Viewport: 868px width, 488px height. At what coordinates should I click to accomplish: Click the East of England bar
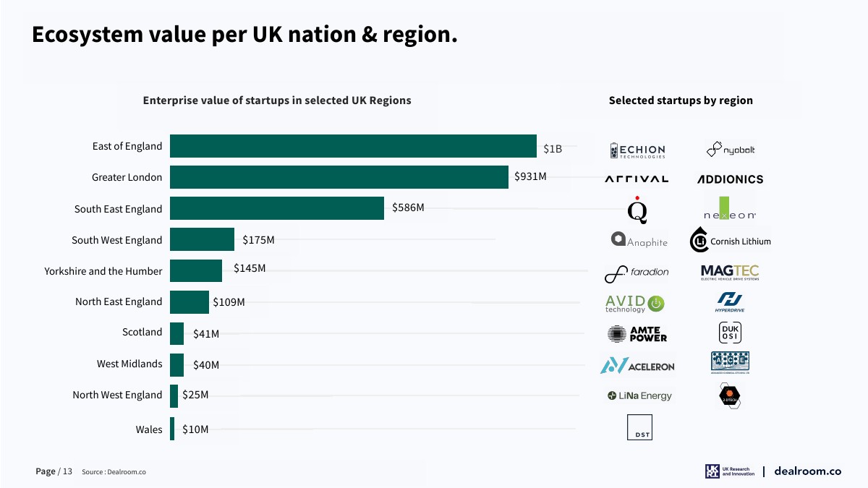[x=353, y=146]
